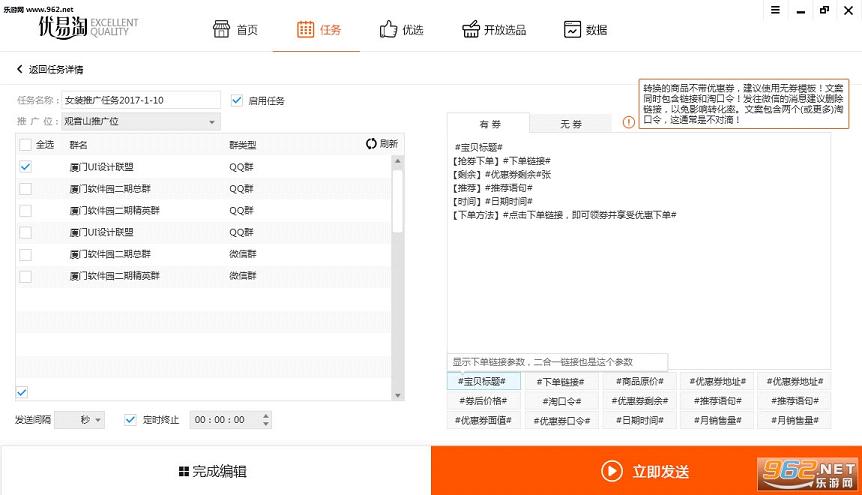Click the 完成编辑 button
Image resolution: width=862 pixels, height=495 pixels.
tap(215, 471)
